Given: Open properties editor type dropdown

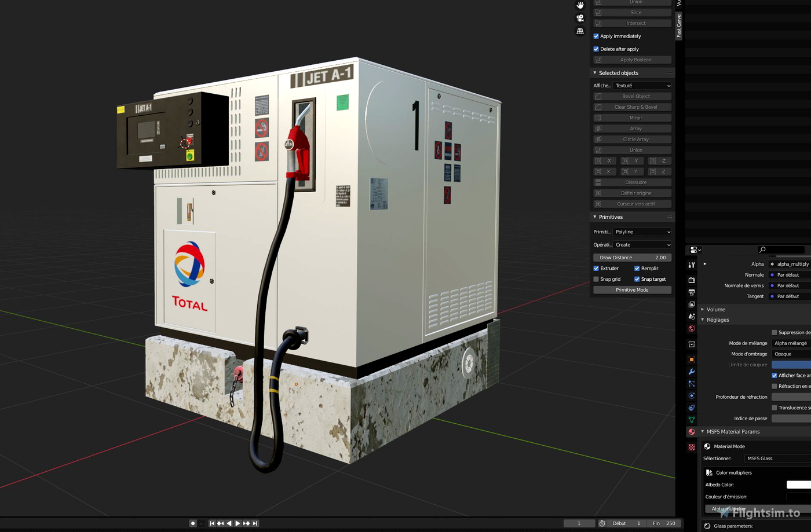Looking at the screenshot, I should coord(695,250).
